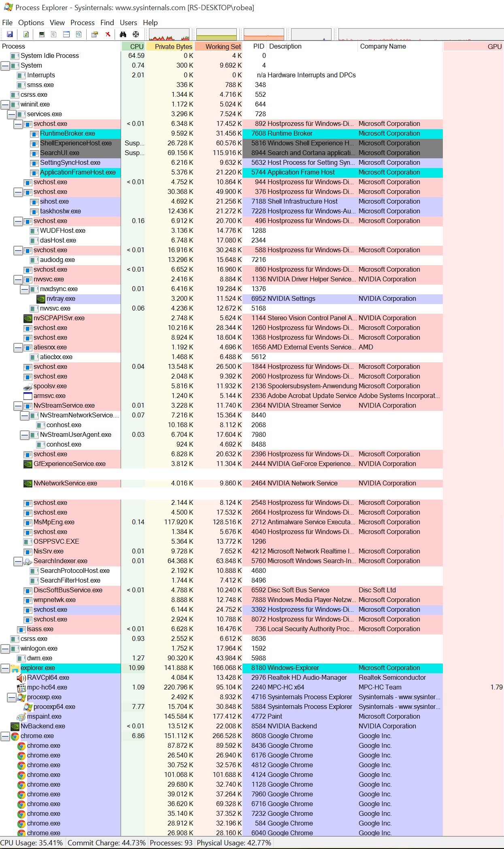Click the RAVCpl64.exe speaker icon
Screen dimensions: 504x849
tap(21, 678)
